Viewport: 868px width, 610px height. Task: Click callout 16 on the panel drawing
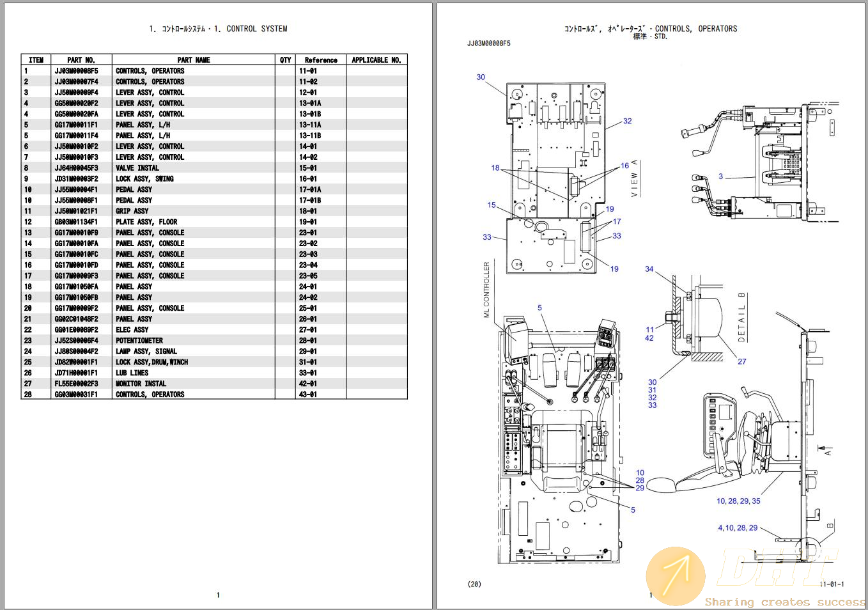(624, 166)
